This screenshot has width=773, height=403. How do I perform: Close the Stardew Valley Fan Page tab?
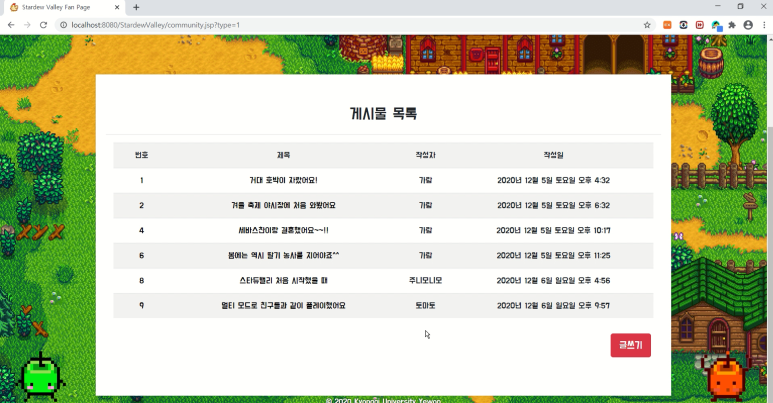coord(117,7)
